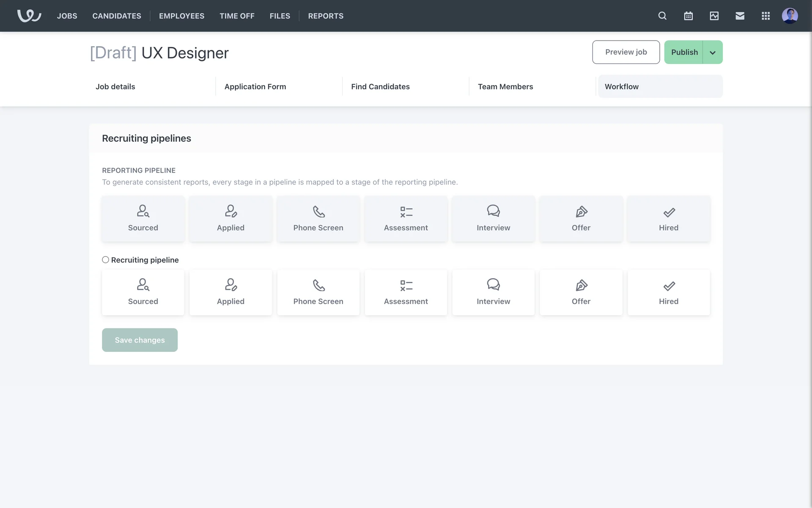Switch to the Application Form tab
Image resolution: width=812 pixels, height=508 pixels.
click(x=255, y=86)
